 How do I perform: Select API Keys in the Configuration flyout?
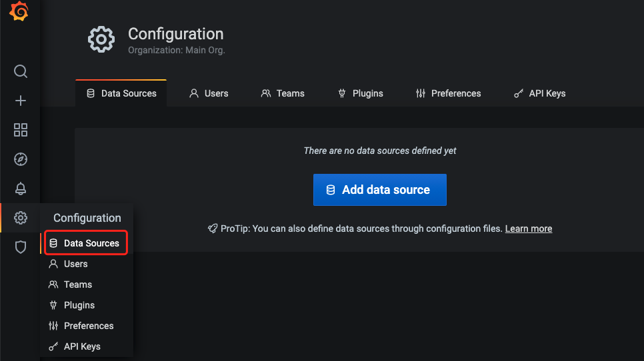point(82,346)
